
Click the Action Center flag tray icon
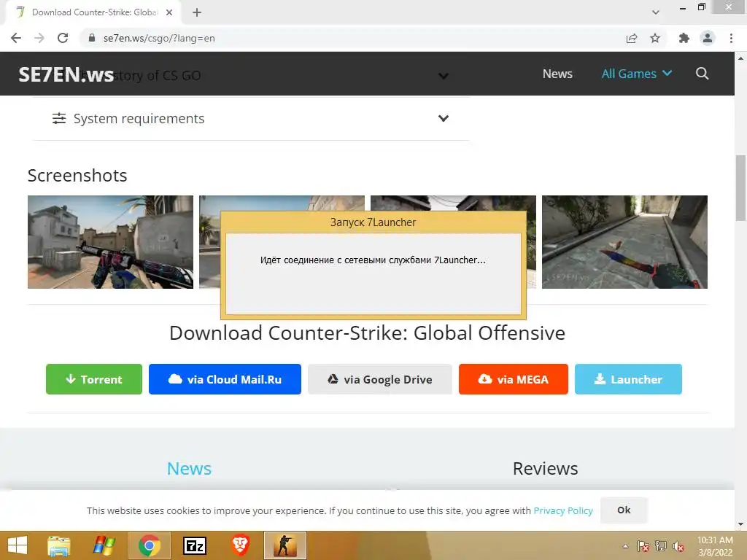point(643,546)
